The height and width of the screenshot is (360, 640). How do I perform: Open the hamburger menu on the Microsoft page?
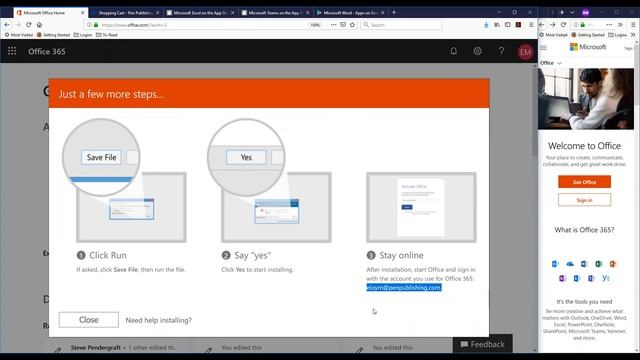[x=543, y=48]
